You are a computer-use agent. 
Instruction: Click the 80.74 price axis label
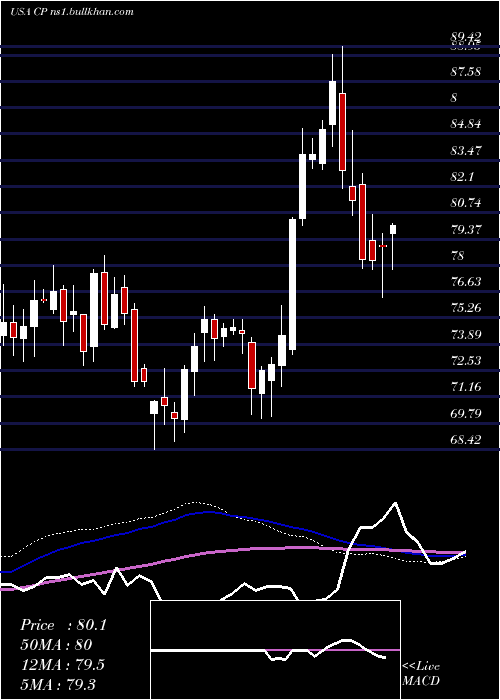click(466, 203)
